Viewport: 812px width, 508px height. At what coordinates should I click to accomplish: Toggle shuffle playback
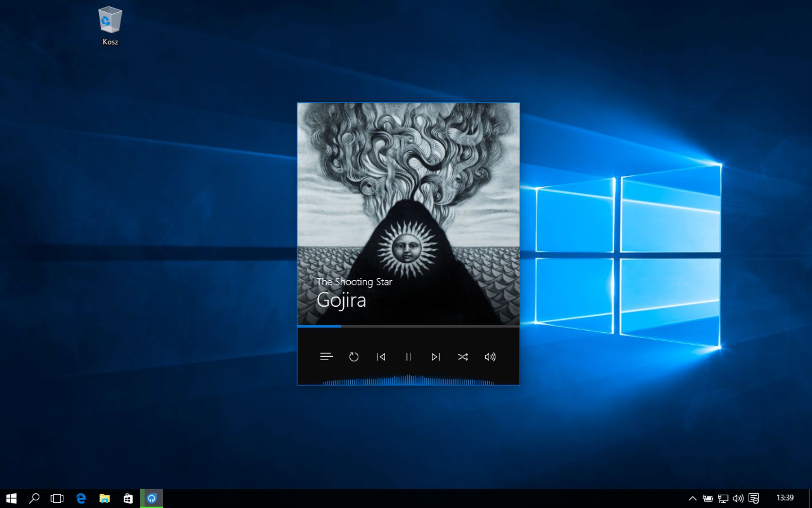point(463,357)
